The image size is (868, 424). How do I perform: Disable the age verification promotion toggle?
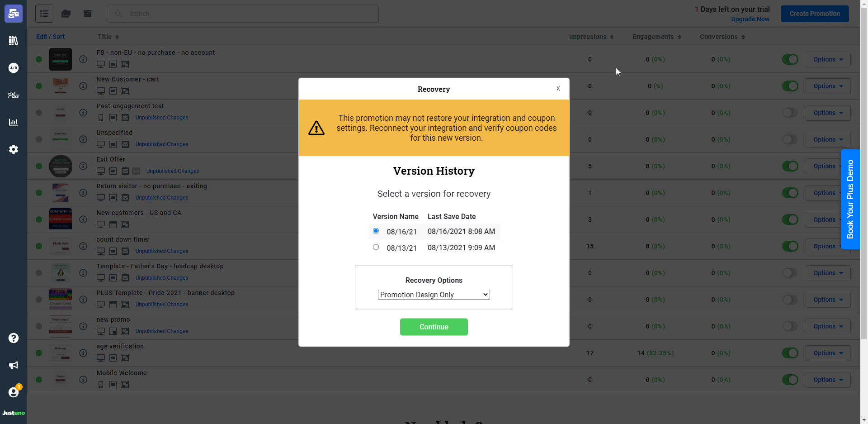click(x=790, y=353)
